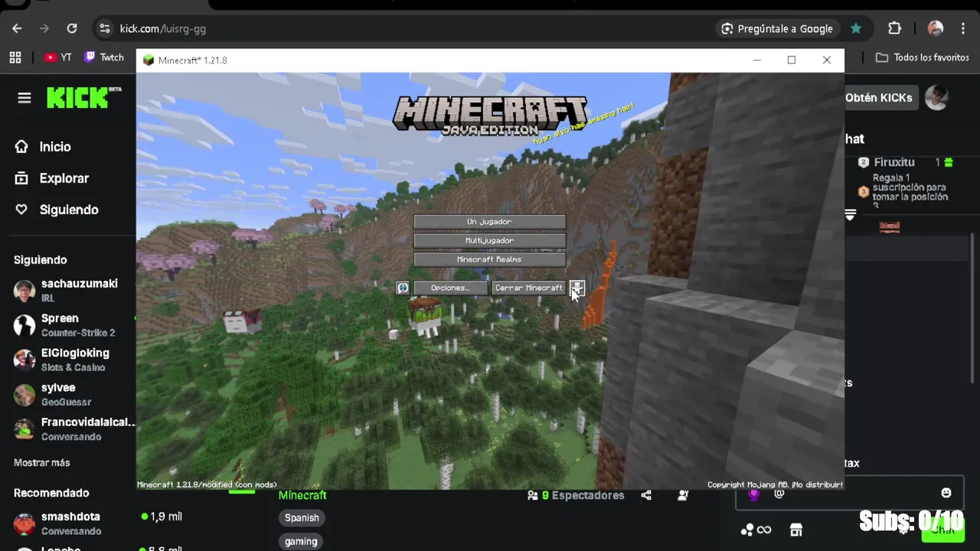The width and height of the screenshot is (980, 551).
Task: Open Chrome three-dot menu
Action: [x=963, y=28]
